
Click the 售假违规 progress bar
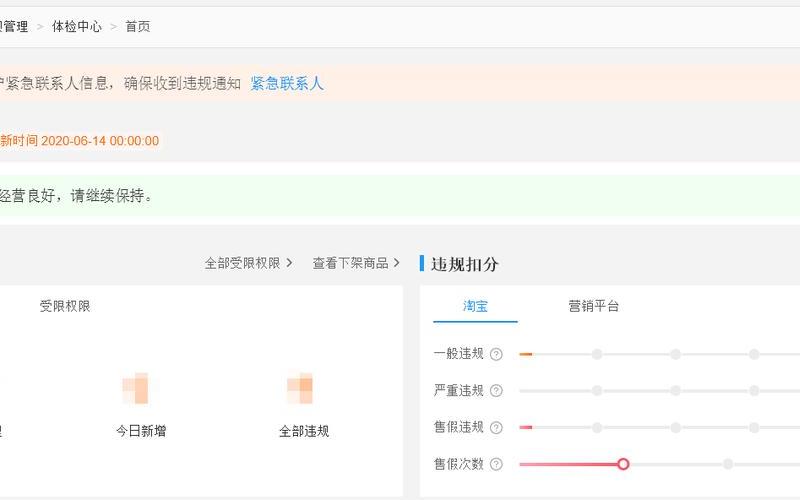coord(660,428)
